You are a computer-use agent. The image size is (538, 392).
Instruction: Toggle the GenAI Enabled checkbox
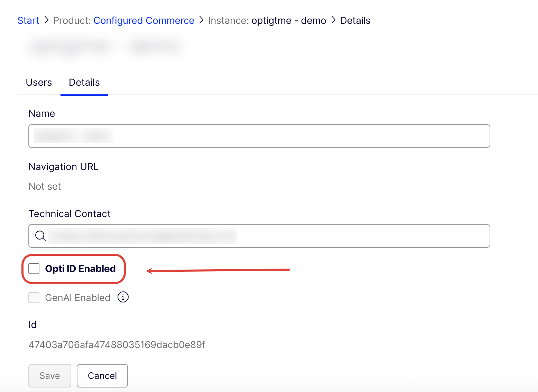click(x=34, y=298)
